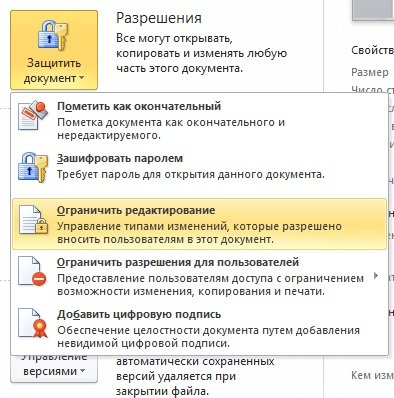This screenshot has height=398, width=394.
Task: Click the page with padlock icon for Ограничить редактирование
Action: tap(33, 220)
